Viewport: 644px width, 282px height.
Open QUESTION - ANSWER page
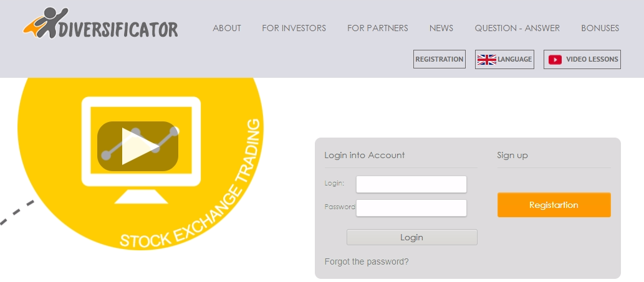pos(517,28)
